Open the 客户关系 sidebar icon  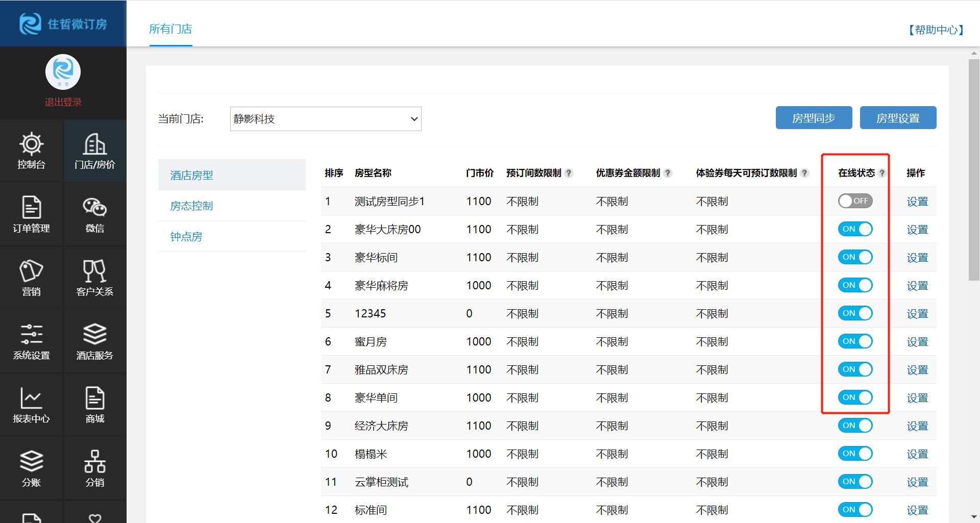pyautogui.click(x=95, y=278)
